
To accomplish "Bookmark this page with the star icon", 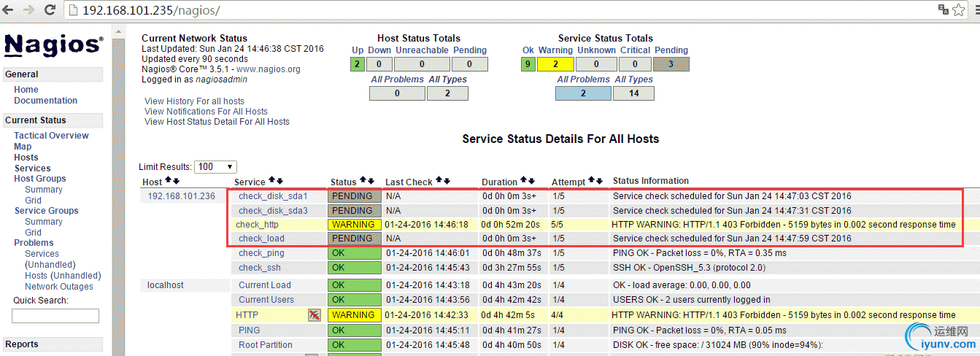I will [x=959, y=10].
